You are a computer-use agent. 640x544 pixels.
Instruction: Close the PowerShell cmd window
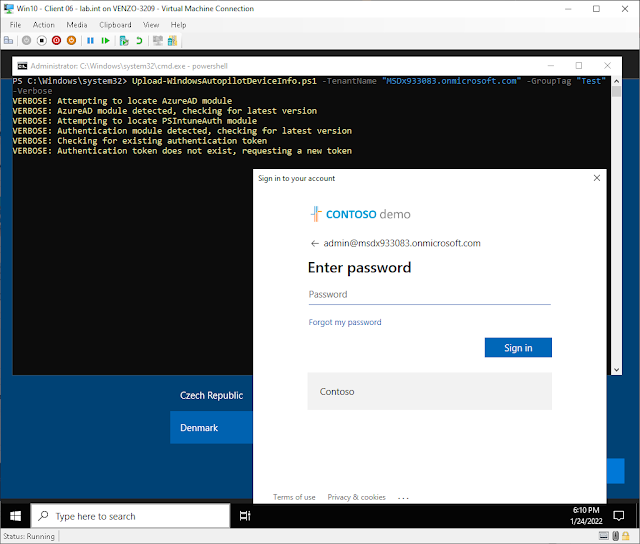[607, 66]
